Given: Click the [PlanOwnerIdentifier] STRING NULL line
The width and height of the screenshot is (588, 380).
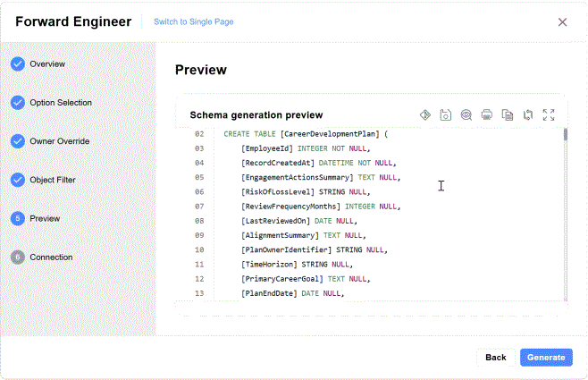Looking at the screenshot, I should 315,249.
